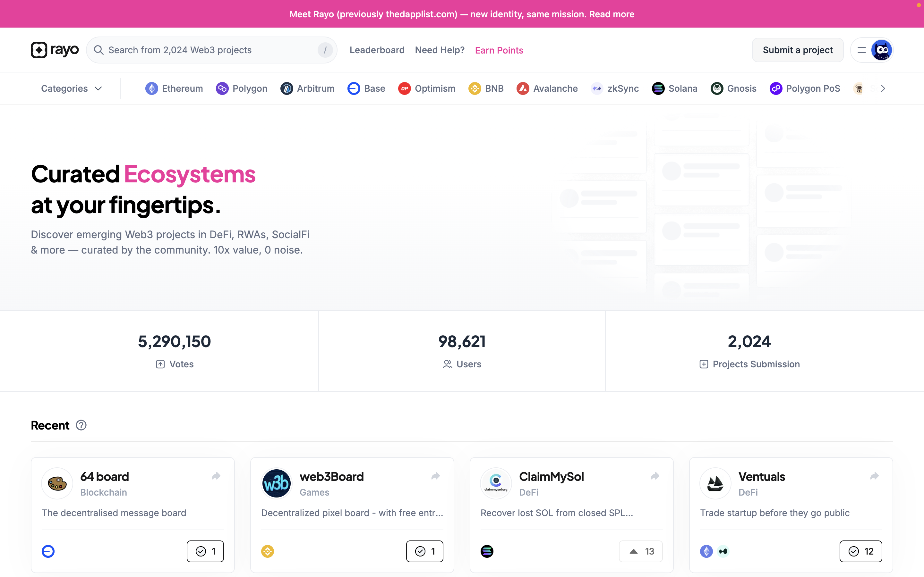Share the Ventuals project
The height and width of the screenshot is (577, 924).
tap(874, 476)
